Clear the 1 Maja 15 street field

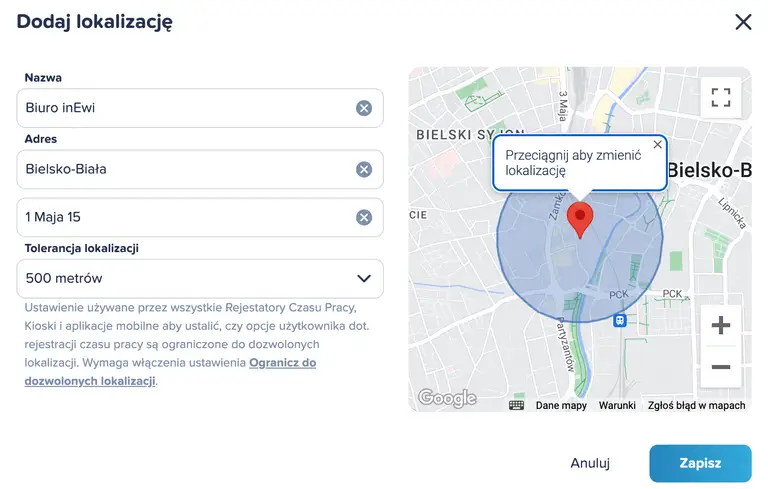coord(364,217)
